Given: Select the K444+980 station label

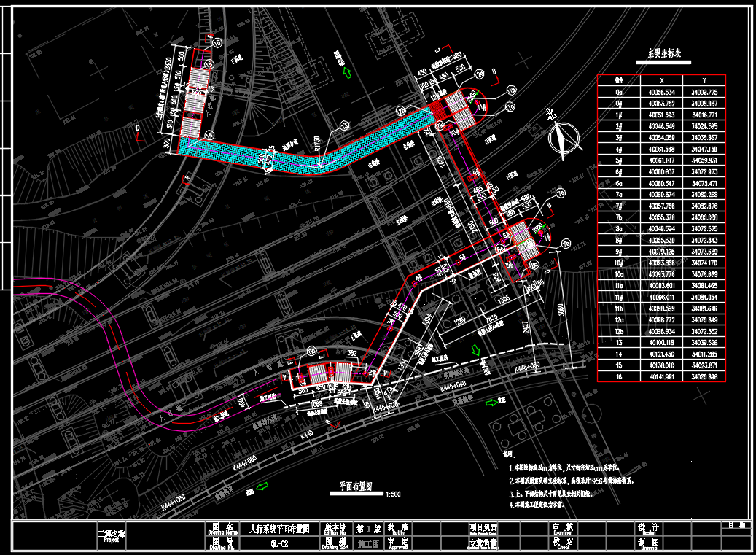Looking at the screenshot, I should [244, 463].
